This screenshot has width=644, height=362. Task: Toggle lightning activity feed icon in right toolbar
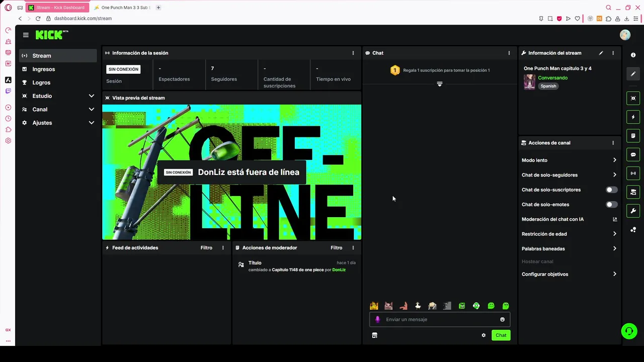click(x=633, y=117)
